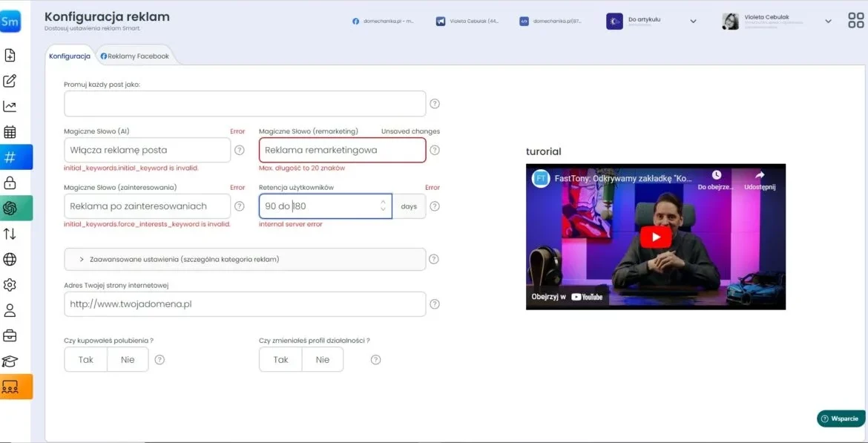Switch to Reklamy Facebook tab
The height and width of the screenshot is (443, 868).
[134, 56]
